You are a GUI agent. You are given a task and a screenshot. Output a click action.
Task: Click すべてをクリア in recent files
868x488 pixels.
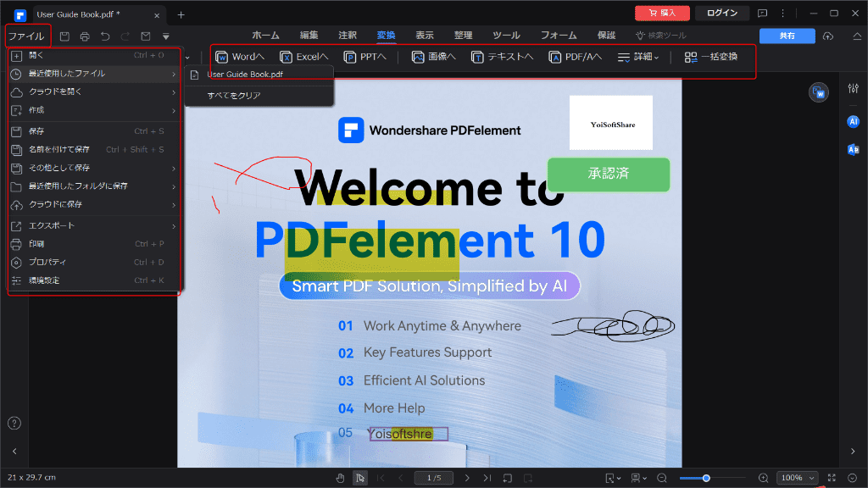(x=259, y=96)
